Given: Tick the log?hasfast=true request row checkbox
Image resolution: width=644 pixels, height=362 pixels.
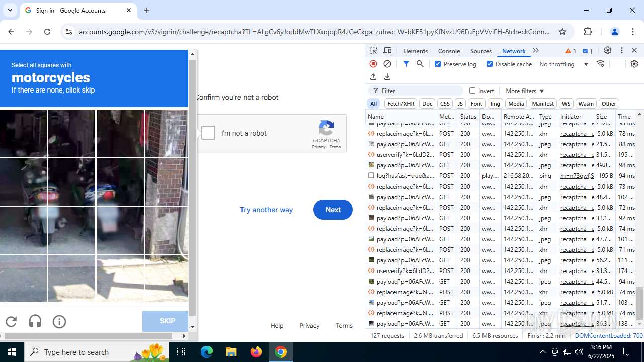Looking at the screenshot, I should [371, 176].
